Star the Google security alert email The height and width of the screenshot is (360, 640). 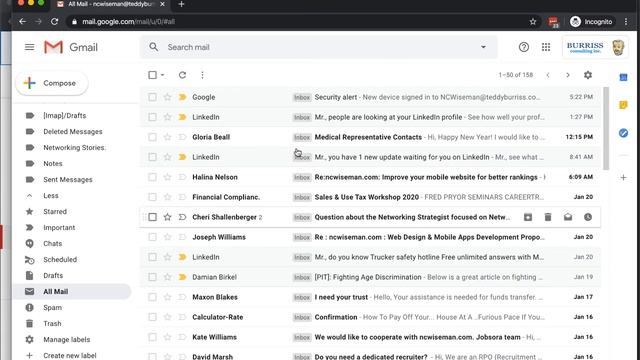(167, 97)
